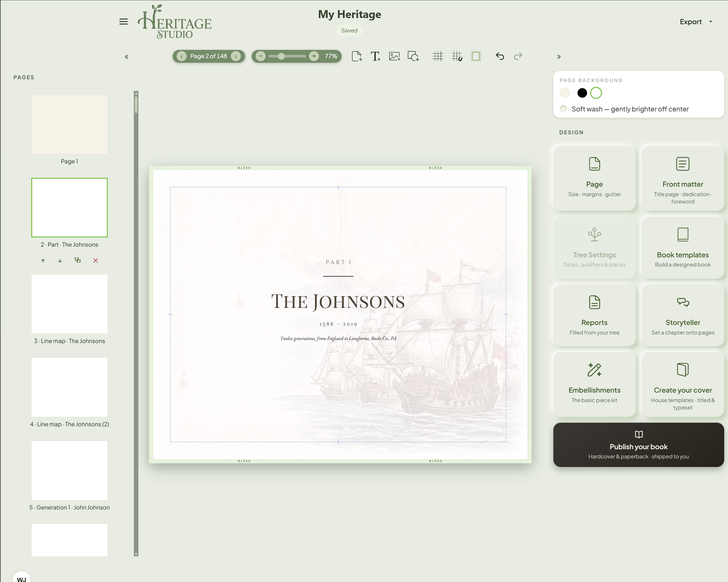Select the Generation 1 · John Johnson thumbnail

69,470
